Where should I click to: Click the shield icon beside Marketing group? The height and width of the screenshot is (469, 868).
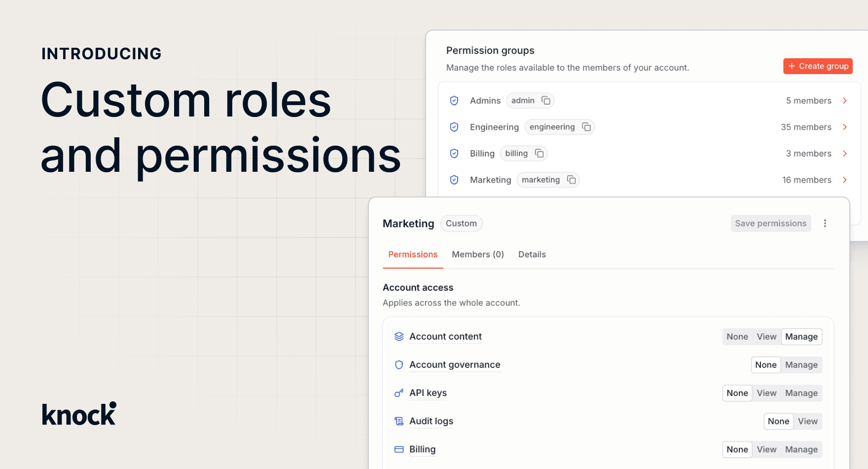(x=454, y=180)
